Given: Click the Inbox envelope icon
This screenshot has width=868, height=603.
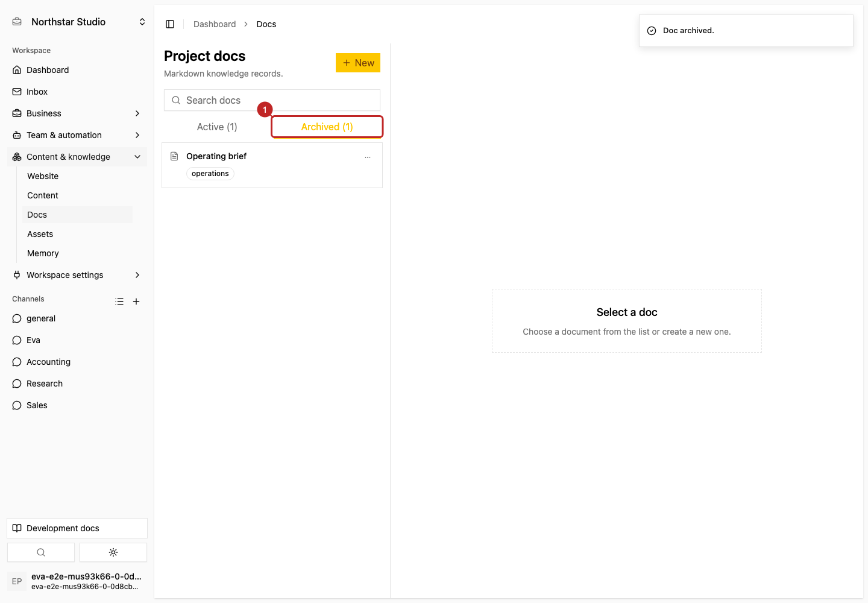Looking at the screenshot, I should click(x=17, y=92).
